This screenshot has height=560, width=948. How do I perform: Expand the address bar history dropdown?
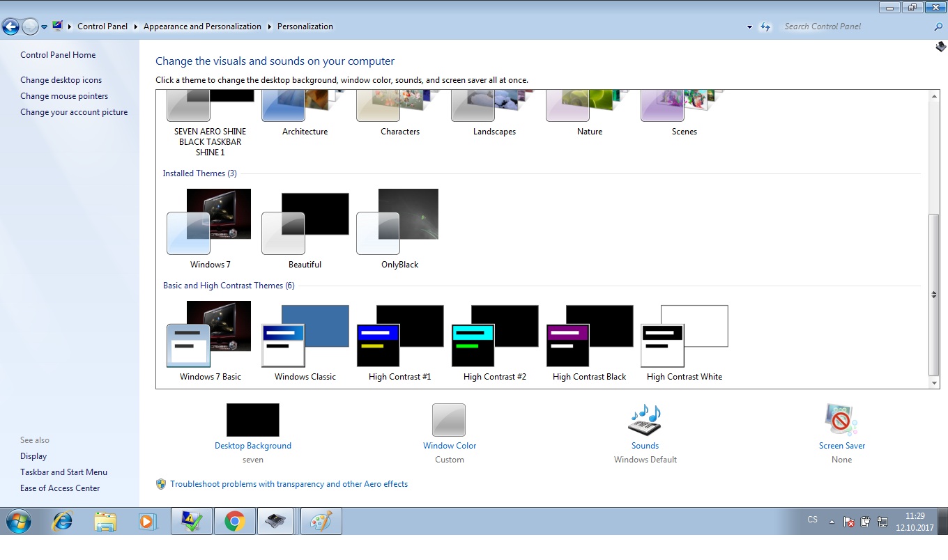coord(749,27)
